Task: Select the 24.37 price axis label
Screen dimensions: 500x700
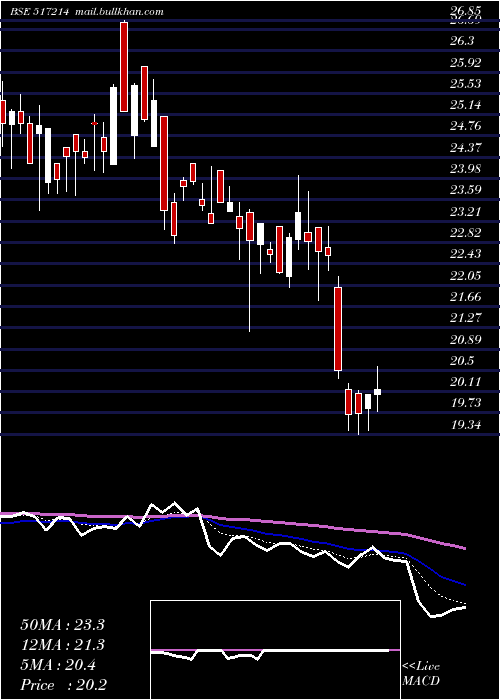Action: tap(465, 147)
